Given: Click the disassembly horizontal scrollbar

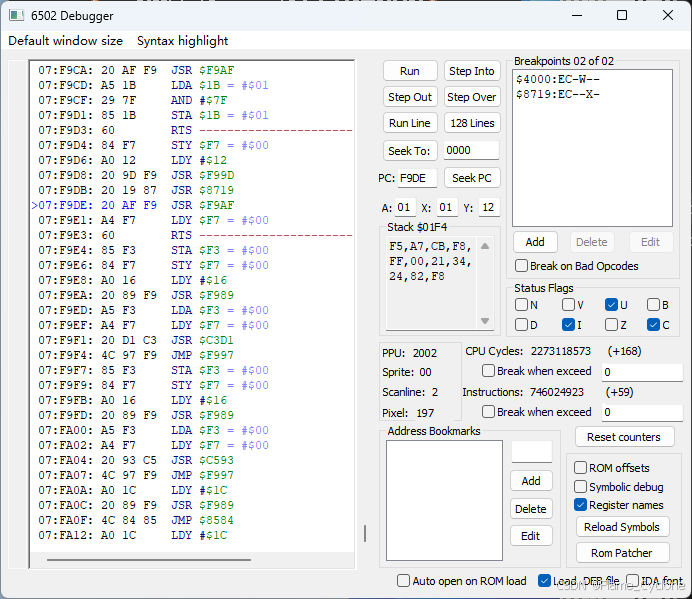Looking at the screenshot, I should click(x=149, y=560).
